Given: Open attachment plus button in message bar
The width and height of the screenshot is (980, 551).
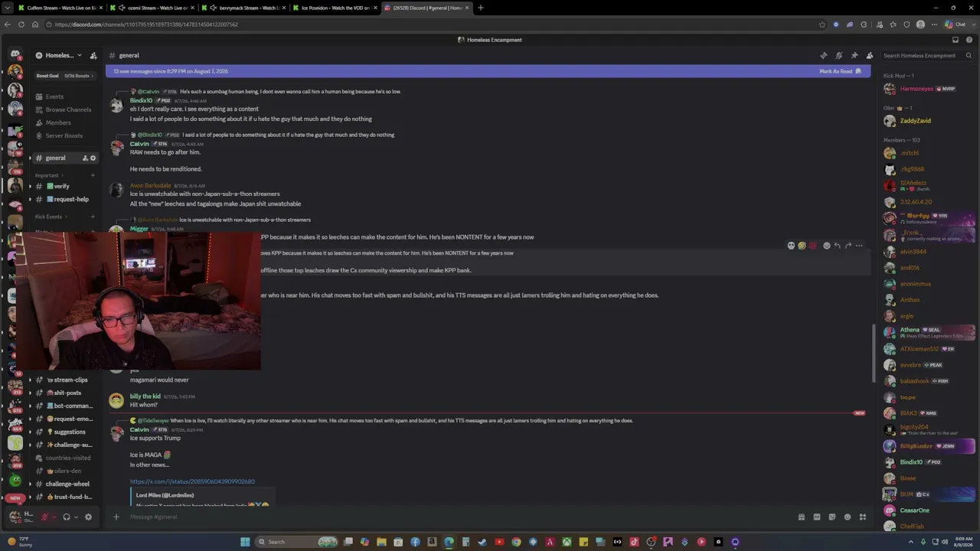Looking at the screenshot, I should (116, 517).
